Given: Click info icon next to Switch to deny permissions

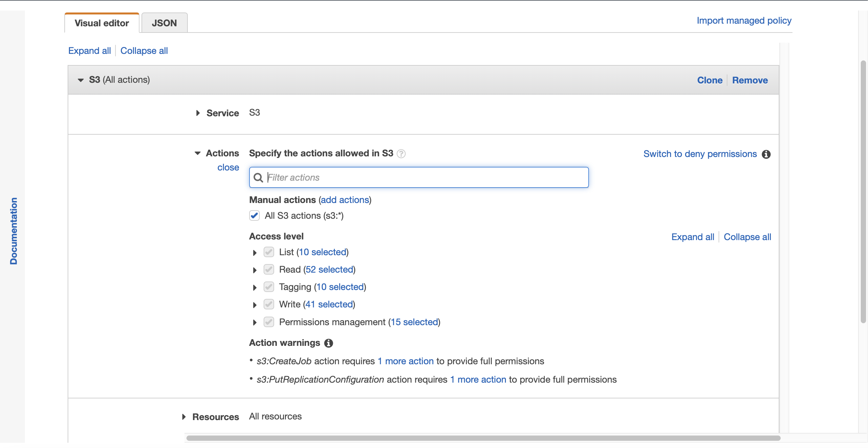Looking at the screenshot, I should [766, 154].
